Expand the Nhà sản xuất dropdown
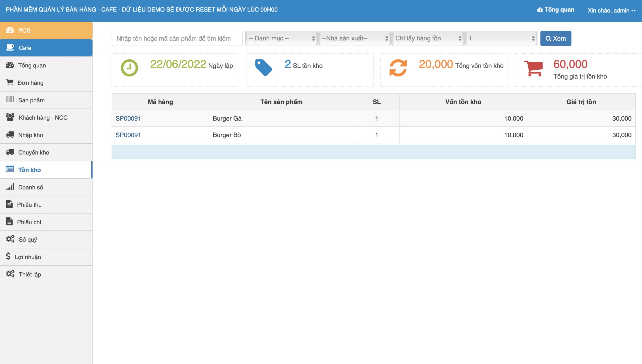The height and width of the screenshot is (364, 642). [x=354, y=38]
